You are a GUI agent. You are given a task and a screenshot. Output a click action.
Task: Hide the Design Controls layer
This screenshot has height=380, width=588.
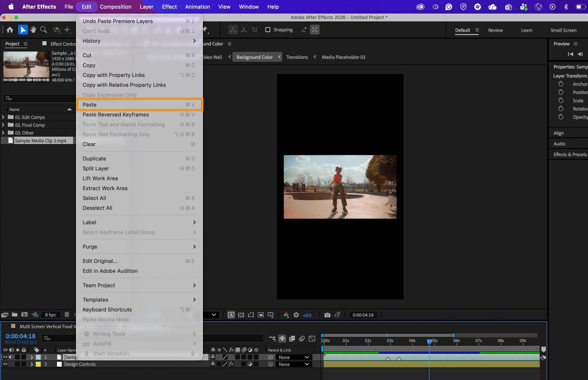(x=4, y=364)
